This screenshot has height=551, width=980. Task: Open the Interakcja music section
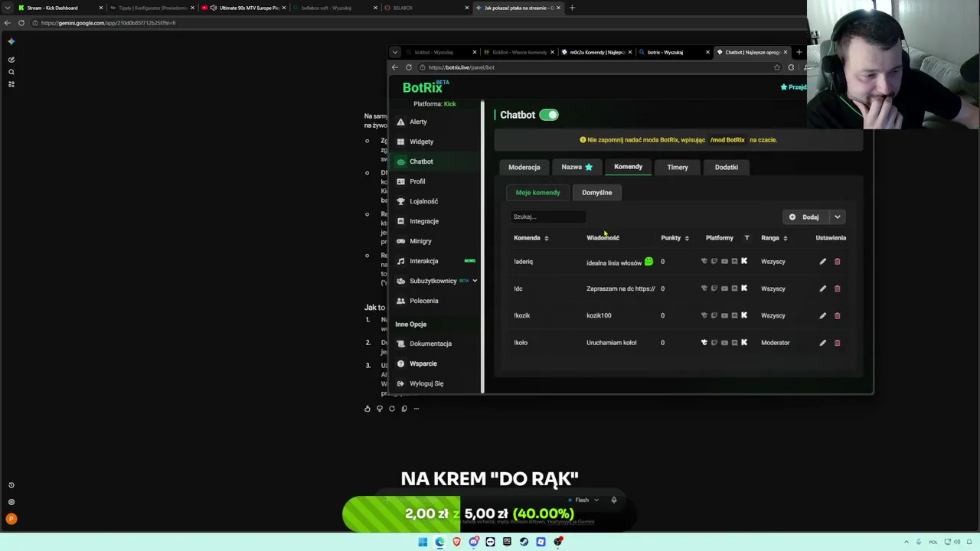click(423, 261)
